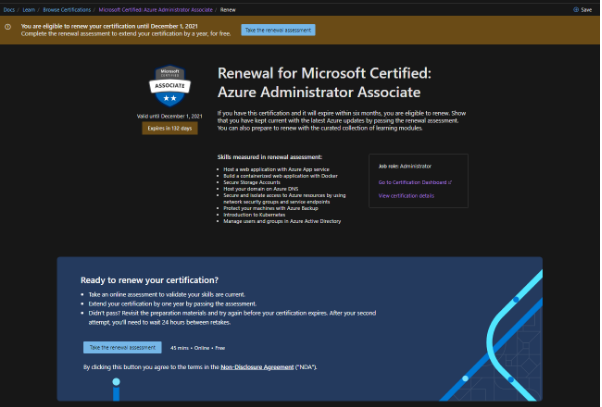Viewport: 602px width, 407px height.
Task: Click the Expires in 132 days badge
Action: 170,128
